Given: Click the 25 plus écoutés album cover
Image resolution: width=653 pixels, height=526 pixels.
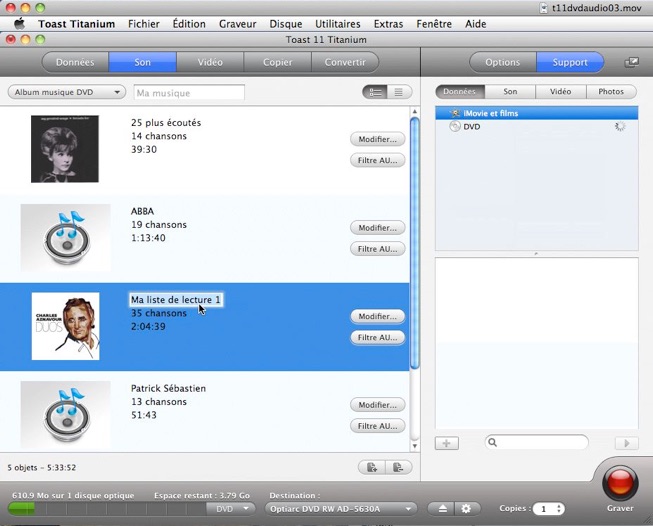Looking at the screenshot, I should (x=65, y=149).
